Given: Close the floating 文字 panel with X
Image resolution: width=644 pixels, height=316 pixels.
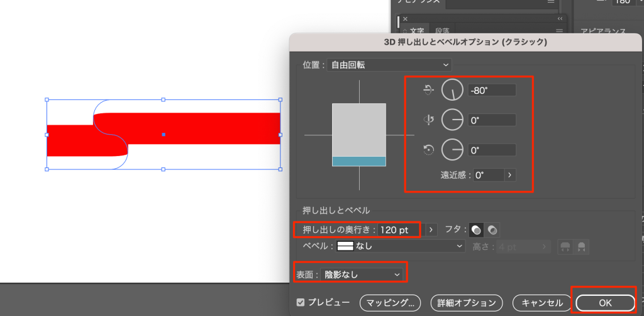Looking at the screenshot, I should (405, 19).
